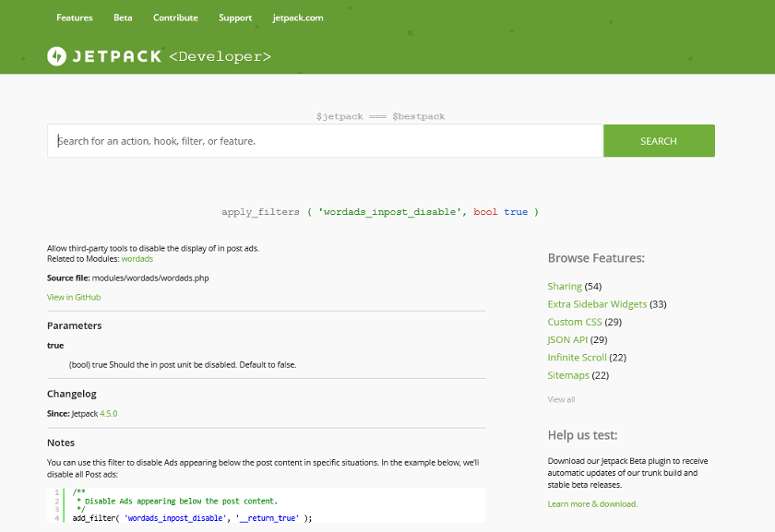Click the green SEARCH button
The height and width of the screenshot is (532, 775).
coord(659,141)
